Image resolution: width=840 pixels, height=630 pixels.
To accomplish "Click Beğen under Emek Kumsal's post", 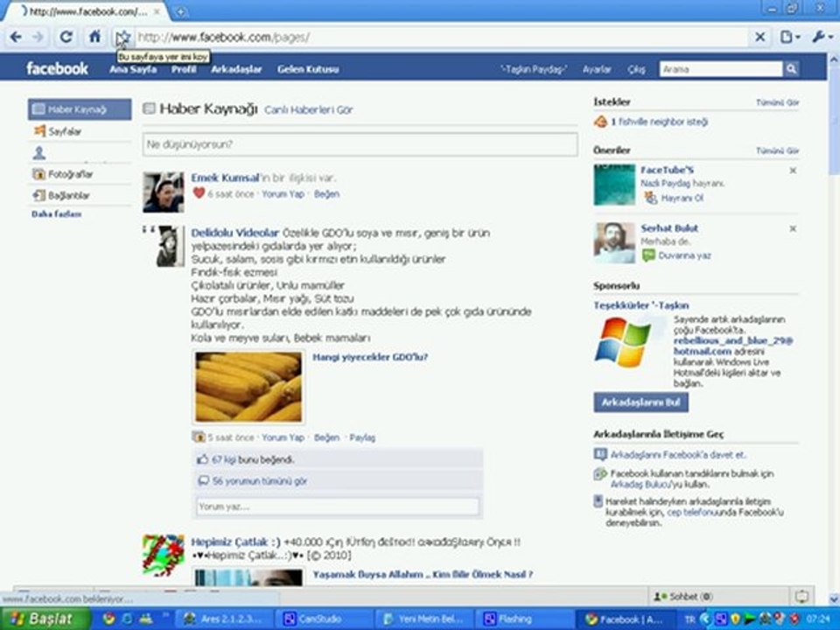I will coord(326,194).
